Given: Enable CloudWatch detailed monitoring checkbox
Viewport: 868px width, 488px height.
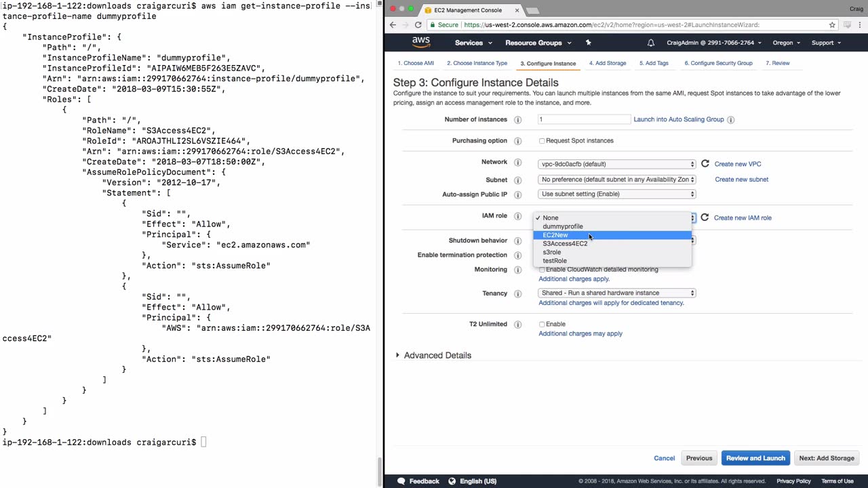Looking at the screenshot, I should point(542,270).
